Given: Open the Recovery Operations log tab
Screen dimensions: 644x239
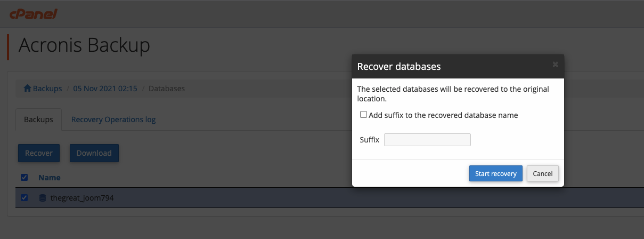Looking at the screenshot, I should pos(113,120).
